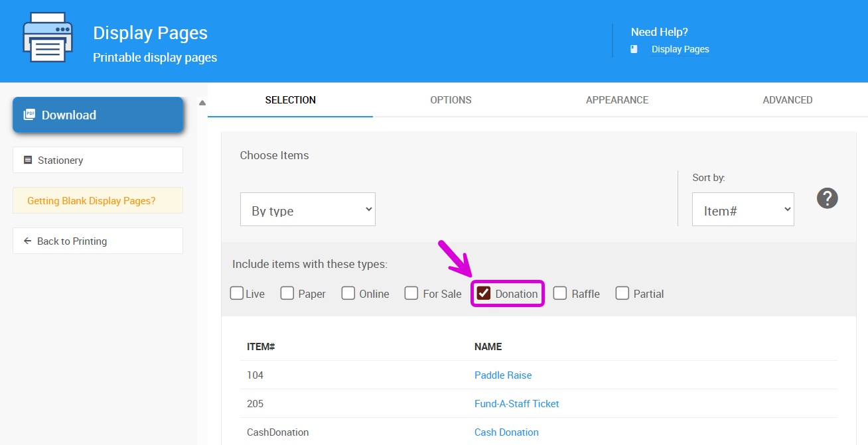Click the Stationery list icon
This screenshot has height=445, width=868.
coord(28,160)
